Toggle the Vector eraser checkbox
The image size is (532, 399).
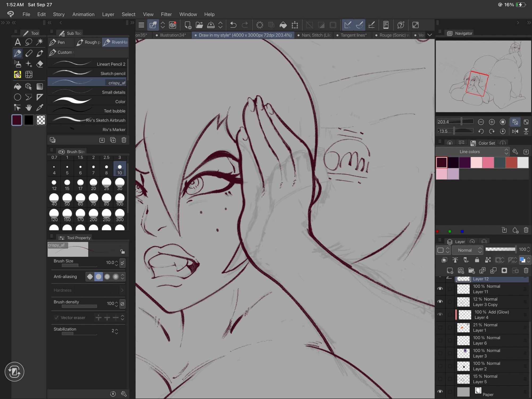pos(56,318)
